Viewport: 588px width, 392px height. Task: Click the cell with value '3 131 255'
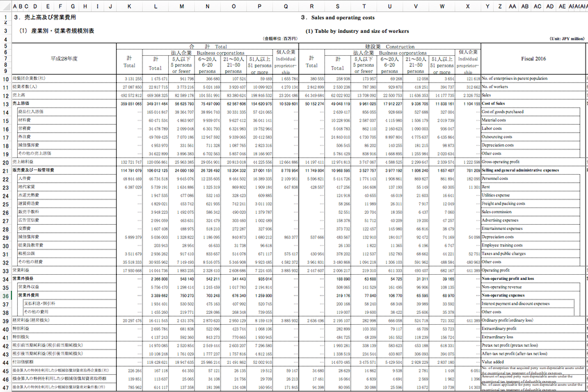129,79
